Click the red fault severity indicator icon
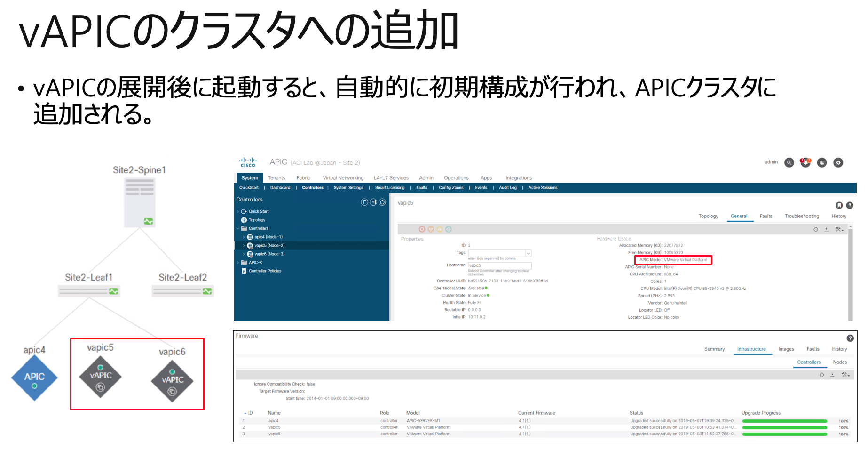 click(x=422, y=229)
